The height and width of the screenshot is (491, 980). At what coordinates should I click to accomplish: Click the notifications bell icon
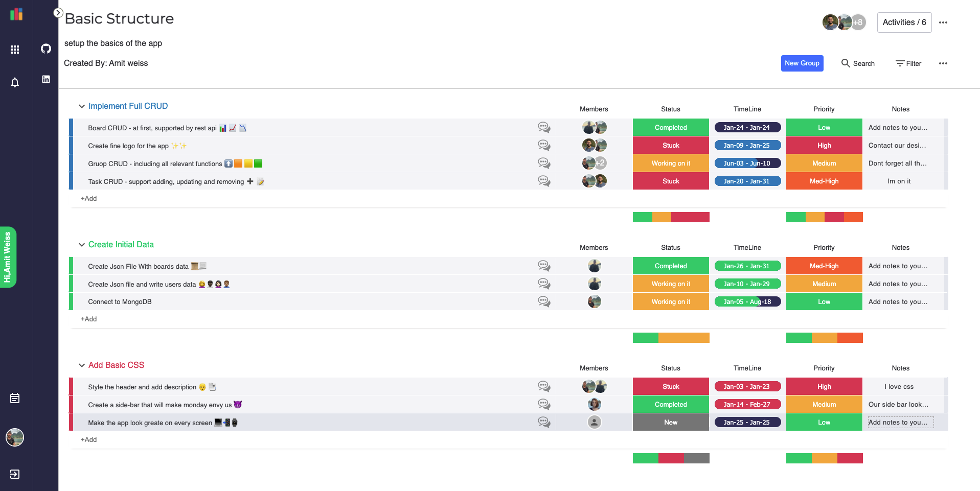tap(15, 82)
